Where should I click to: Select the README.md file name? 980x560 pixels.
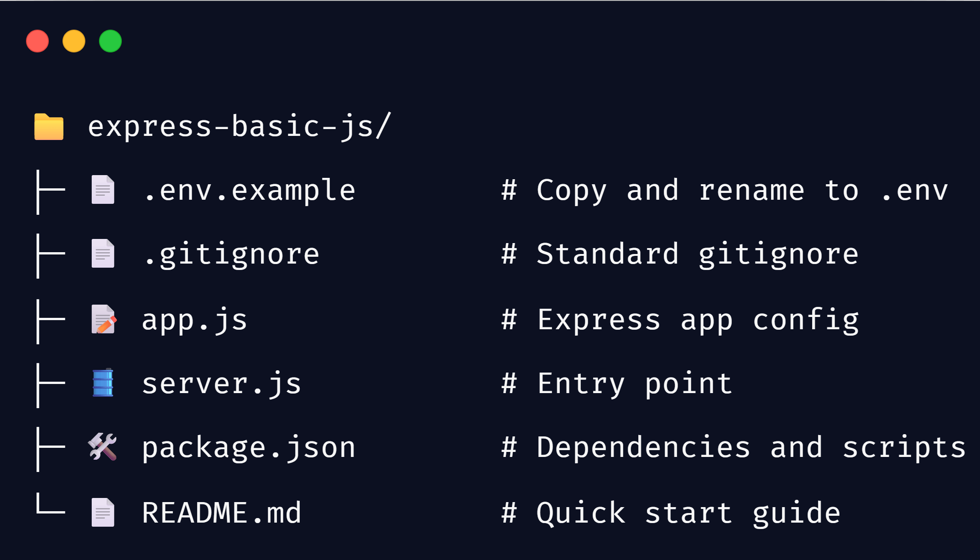point(222,513)
